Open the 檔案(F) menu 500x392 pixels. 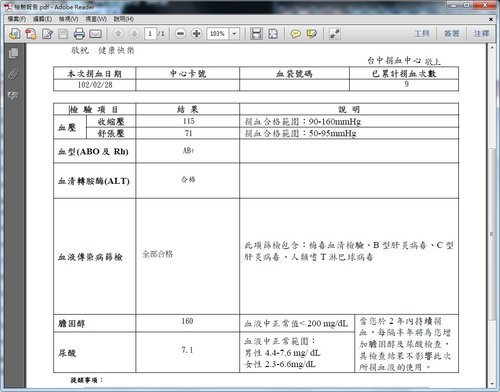click(17, 19)
